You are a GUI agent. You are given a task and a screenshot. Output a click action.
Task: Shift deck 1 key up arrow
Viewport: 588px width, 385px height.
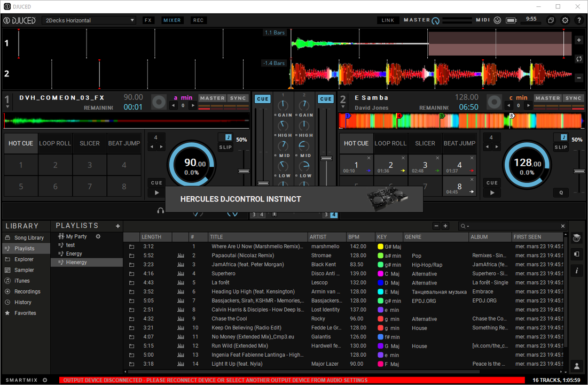pyautogui.click(x=193, y=105)
